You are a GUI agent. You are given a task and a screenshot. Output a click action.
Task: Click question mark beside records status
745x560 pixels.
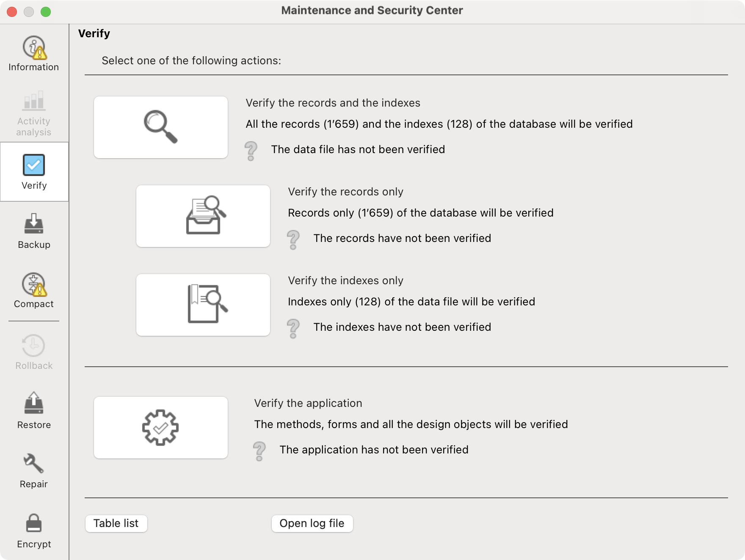point(293,239)
